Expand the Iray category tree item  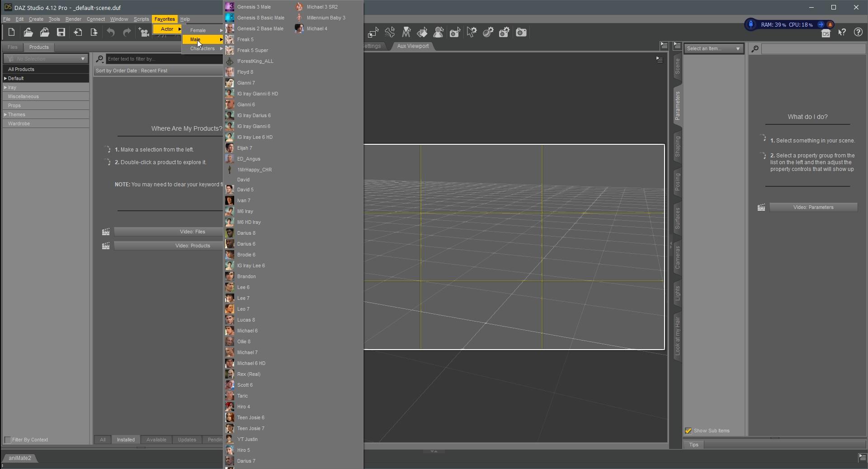coord(5,87)
